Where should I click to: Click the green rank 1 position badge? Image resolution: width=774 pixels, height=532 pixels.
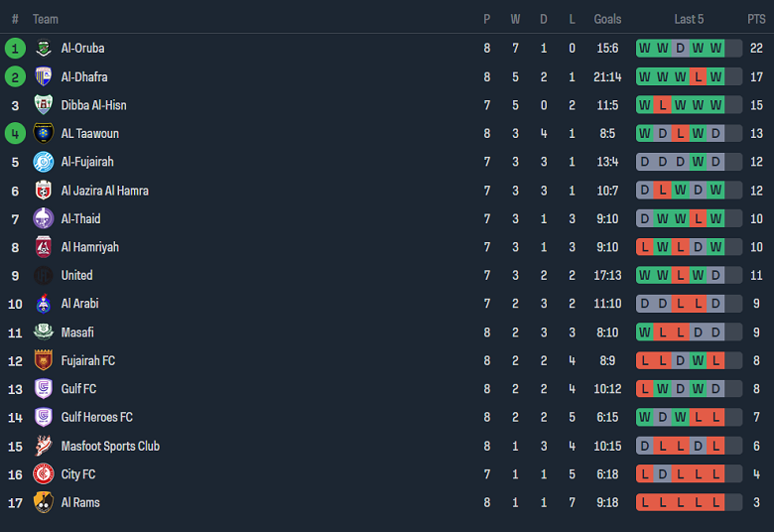[15, 48]
